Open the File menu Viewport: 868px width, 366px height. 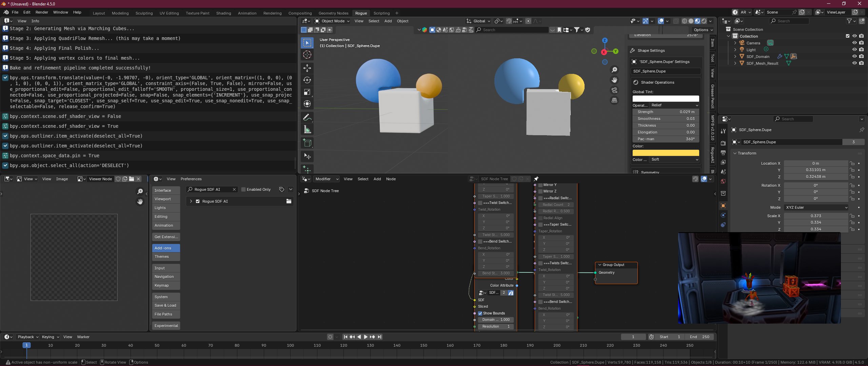tap(15, 12)
